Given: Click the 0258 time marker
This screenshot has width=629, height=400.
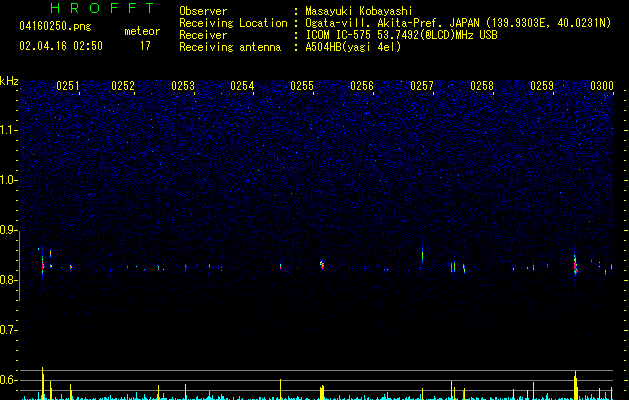Looking at the screenshot, I should (x=482, y=86).
